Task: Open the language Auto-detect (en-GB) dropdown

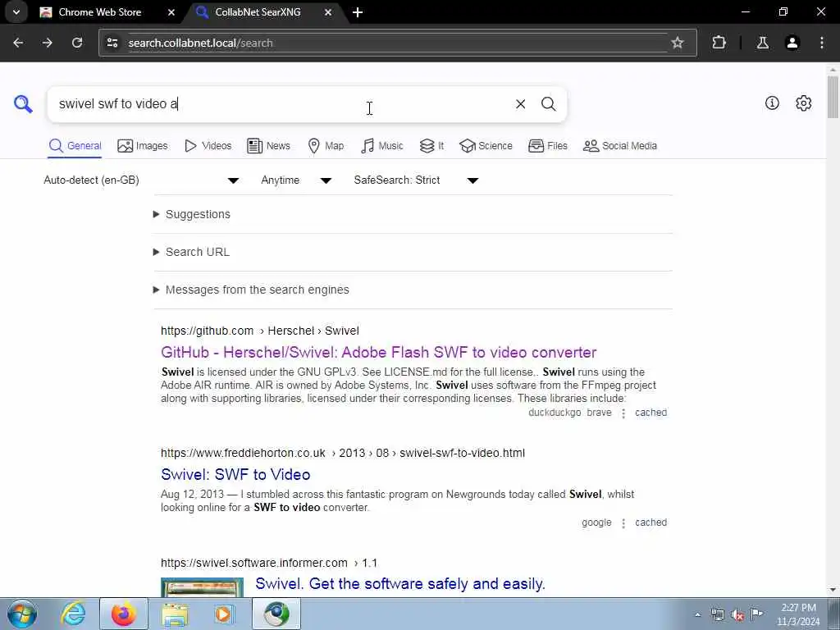Action: pyautogui.click(x=141, y=180)
